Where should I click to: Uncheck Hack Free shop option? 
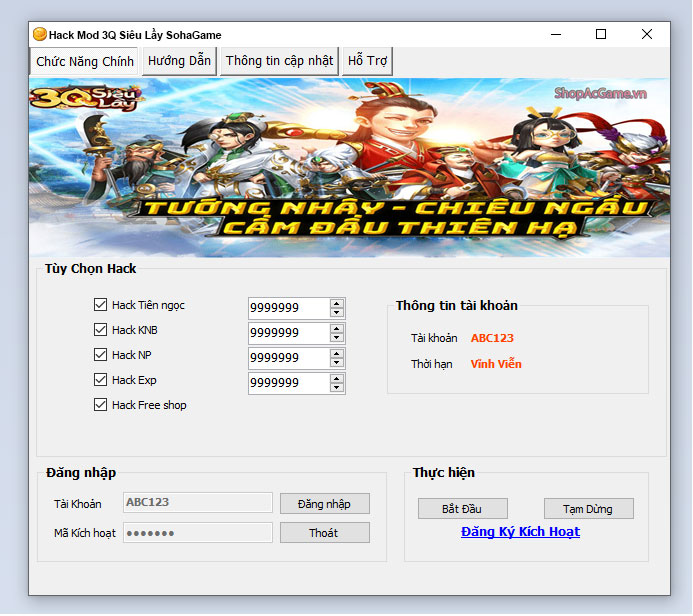(100, 405)
